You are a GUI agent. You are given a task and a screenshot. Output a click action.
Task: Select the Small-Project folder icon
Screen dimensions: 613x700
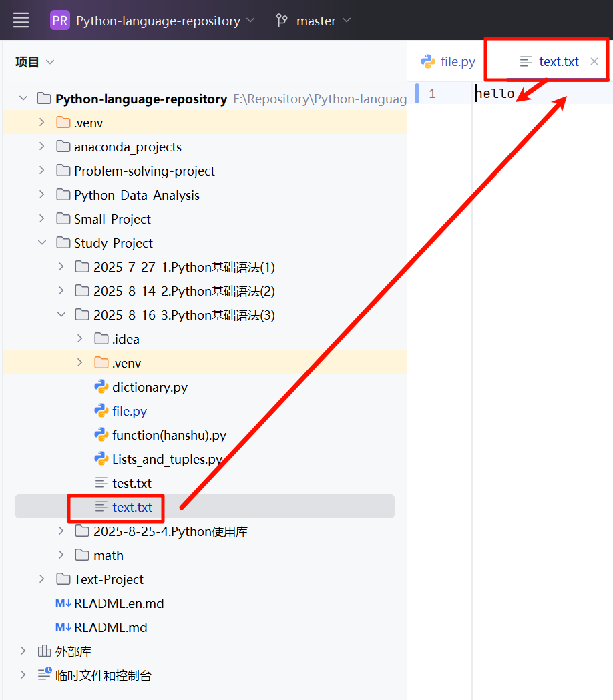pos(63,219)
